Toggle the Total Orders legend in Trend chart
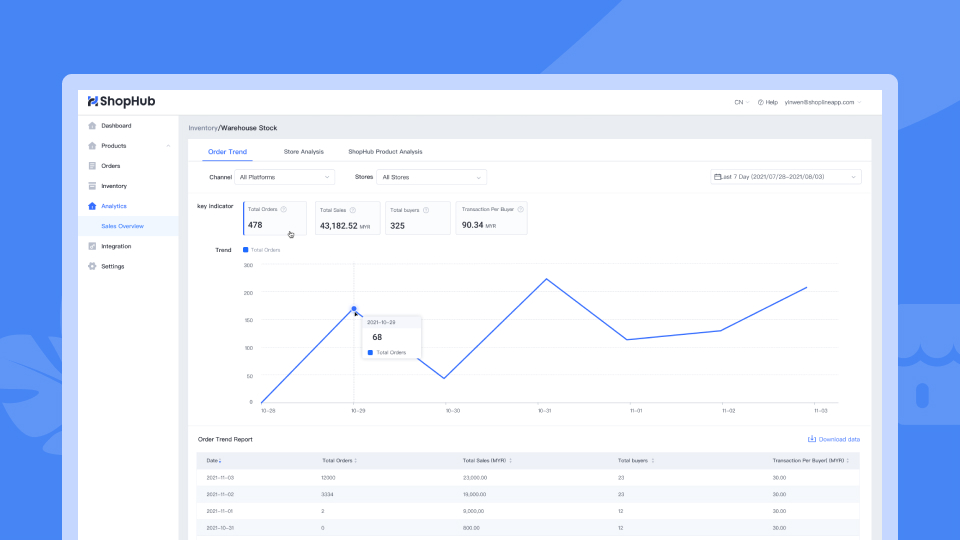960x540 pixels. point(262,250)
